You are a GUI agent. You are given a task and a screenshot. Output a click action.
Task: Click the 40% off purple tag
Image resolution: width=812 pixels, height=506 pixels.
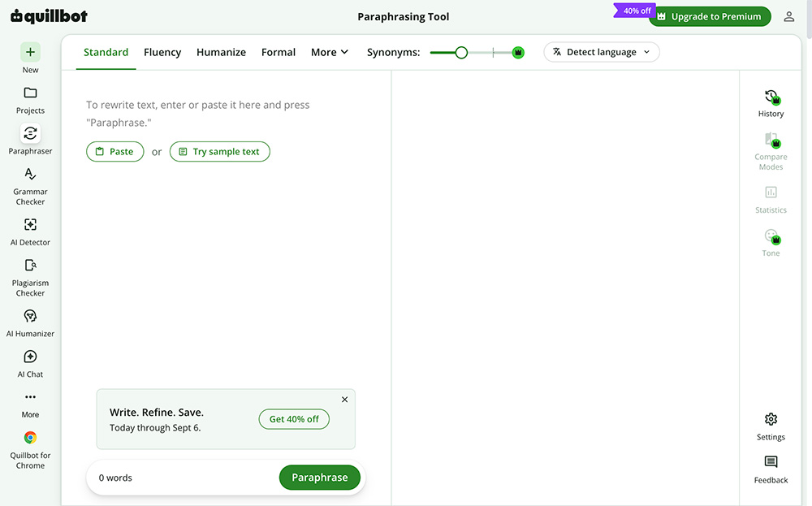pyautogui.click(x=635, y=11)
